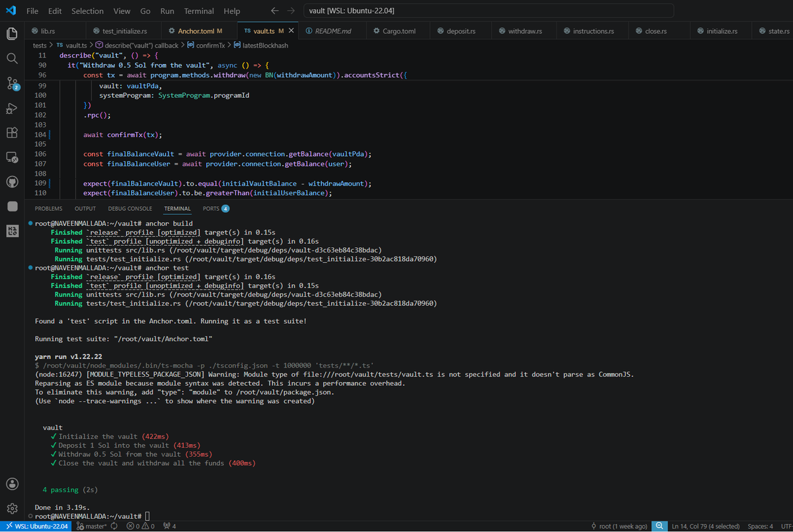
Task: Open the Kilo Code panel icon
Action: pyautogui.click(x=12, y=231)
